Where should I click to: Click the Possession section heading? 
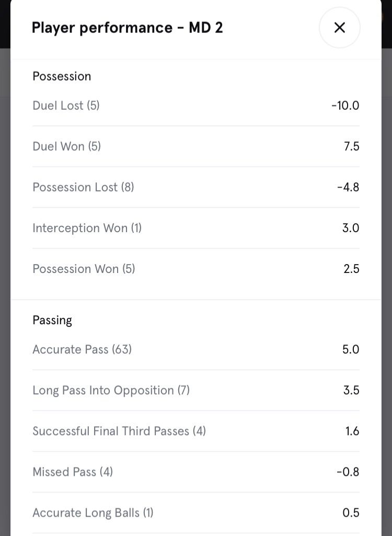click(62, 76)
